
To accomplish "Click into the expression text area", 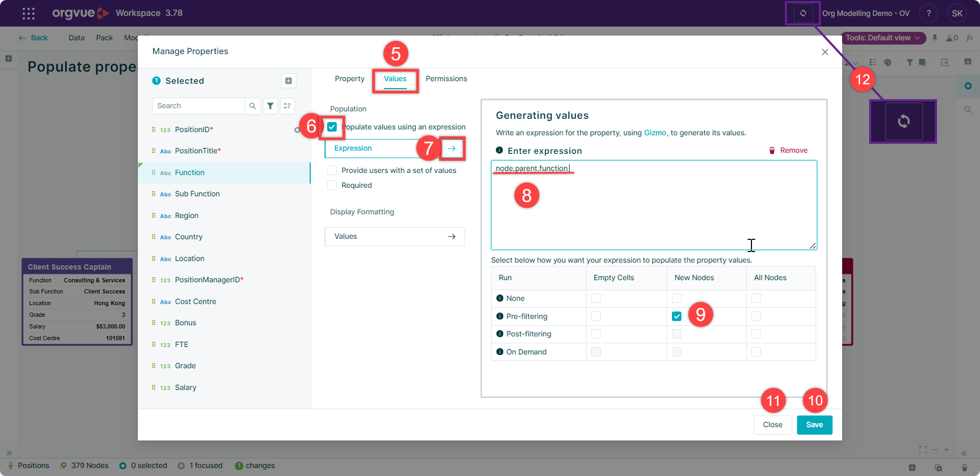I will (653, 205).
